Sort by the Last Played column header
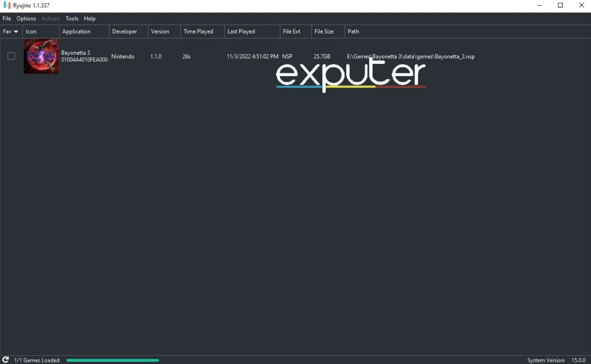 tap(252, 31)
